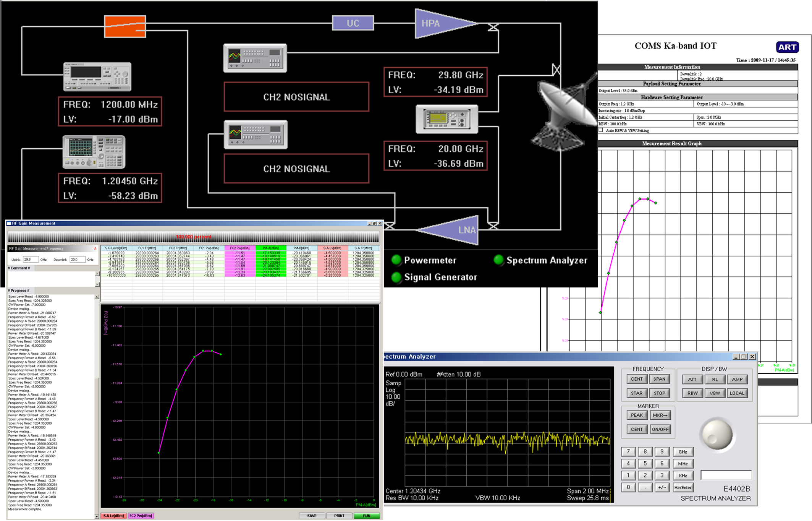Enable Auto RBW & VBW Setting checkbox

point(601,130)
